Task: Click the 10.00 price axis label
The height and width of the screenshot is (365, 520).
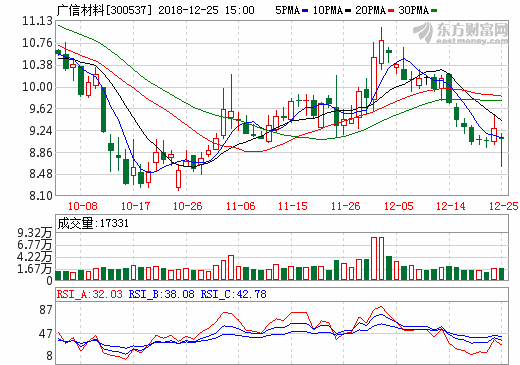Action: tap(37, 87)
